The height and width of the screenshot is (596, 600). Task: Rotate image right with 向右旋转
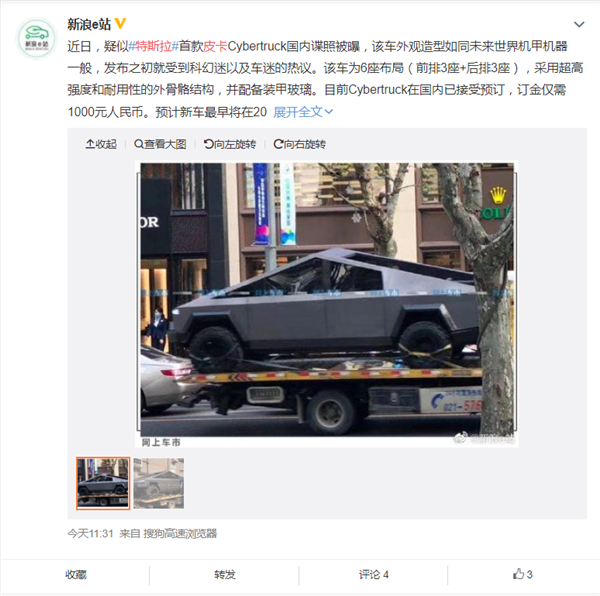(x=300, y=144)
